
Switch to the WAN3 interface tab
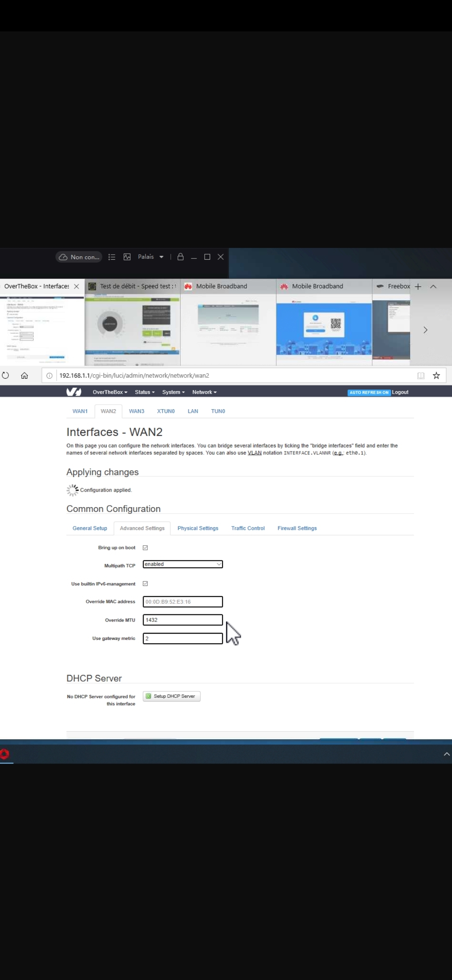point(136,411)
